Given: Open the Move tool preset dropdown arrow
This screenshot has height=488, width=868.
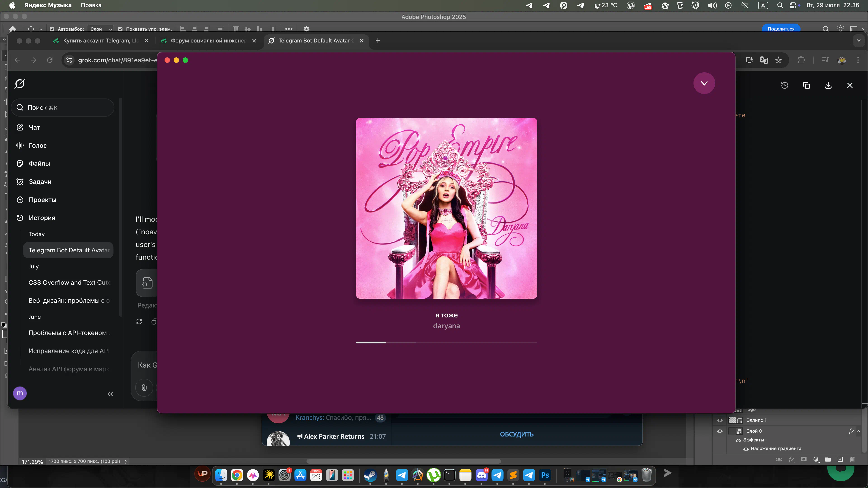Looking at the screenshot, I should pyautogui.click(x=41, y=29).
